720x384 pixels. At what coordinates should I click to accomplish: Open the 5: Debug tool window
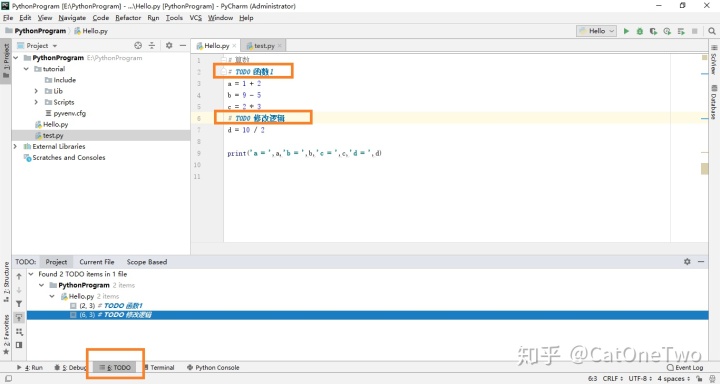click(70, 367)
